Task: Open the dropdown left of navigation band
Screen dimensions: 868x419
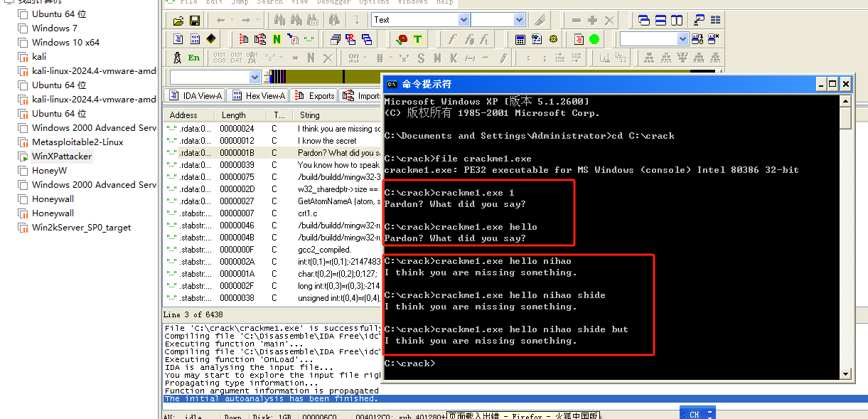Action: click(x=255, y=77)
